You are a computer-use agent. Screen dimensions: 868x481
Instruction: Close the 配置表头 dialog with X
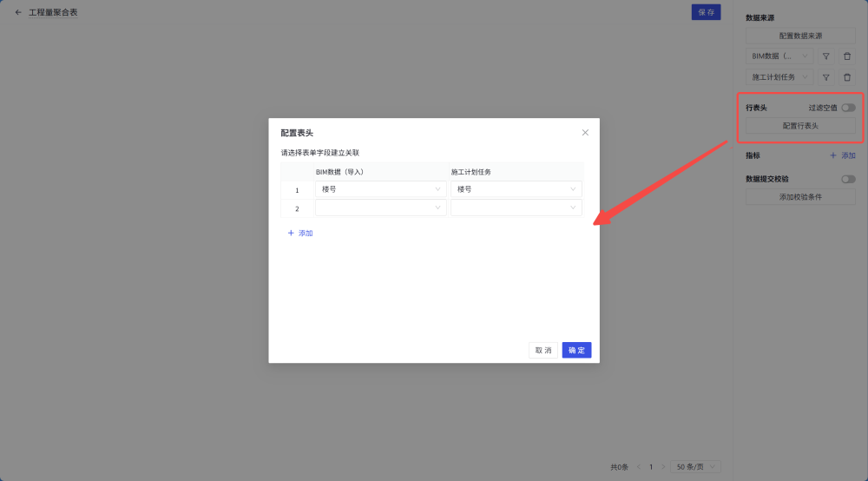585,133
